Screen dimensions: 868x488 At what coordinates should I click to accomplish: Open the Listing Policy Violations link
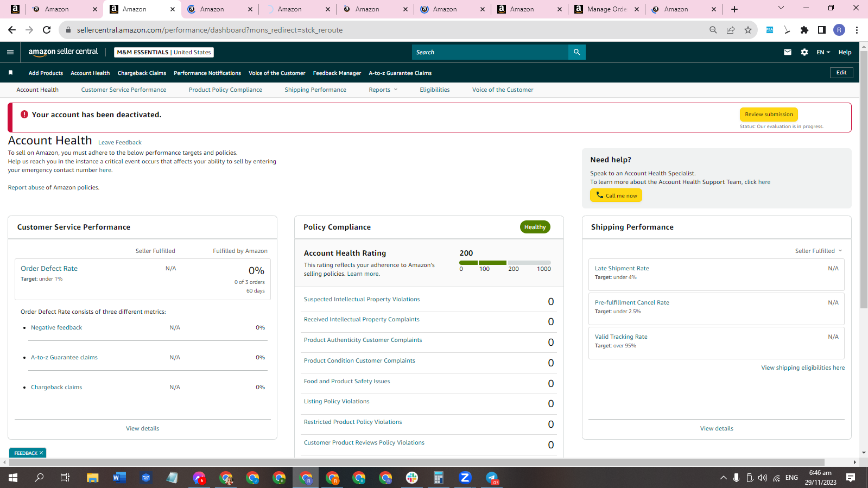(x=337, y=401)
